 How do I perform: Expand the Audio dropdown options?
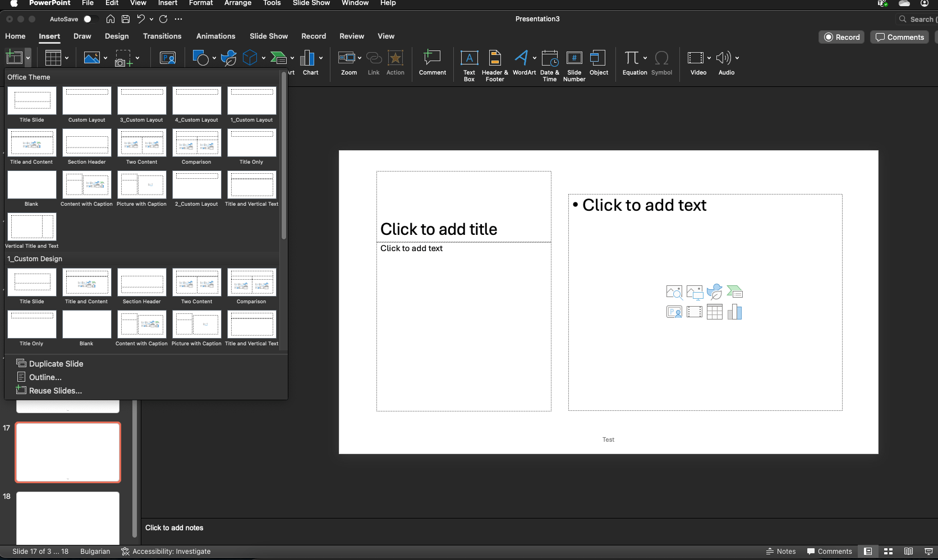pyautogui.click(x=737, y=58)
